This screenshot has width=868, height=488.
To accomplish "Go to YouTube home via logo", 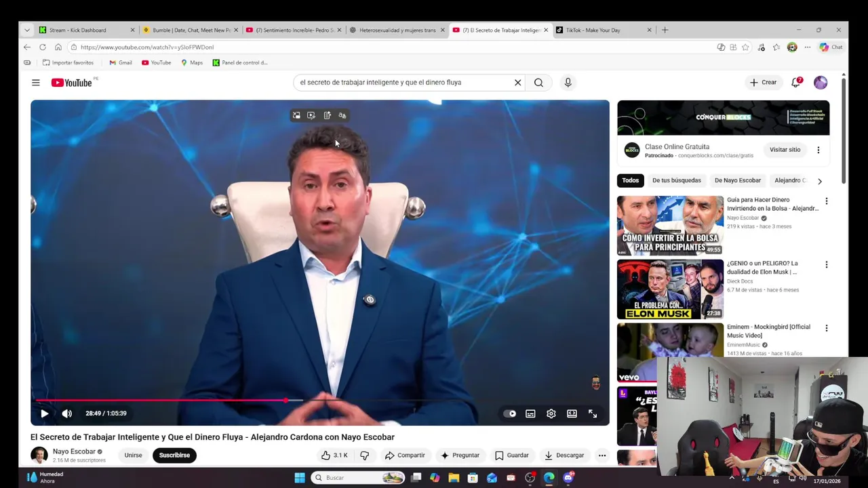I will (71, 83).
